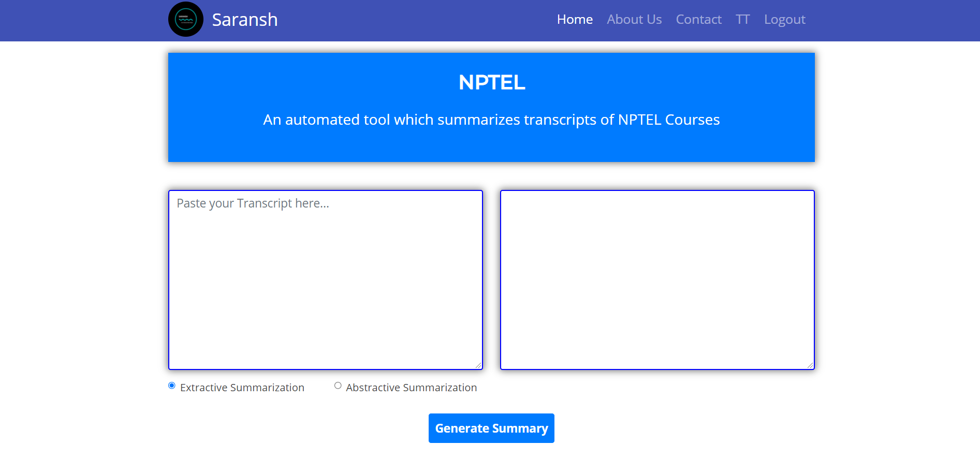Open the TT navigation link
The height and width of the screenshot is (459, 980).
(x=742, y=20)
